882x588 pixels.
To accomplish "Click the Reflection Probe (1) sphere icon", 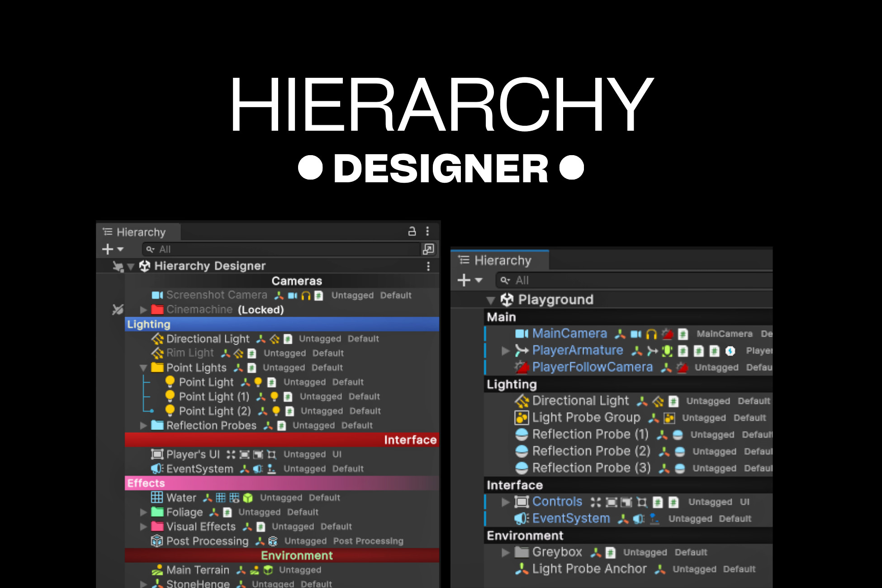I will click(x=522, y=435).
